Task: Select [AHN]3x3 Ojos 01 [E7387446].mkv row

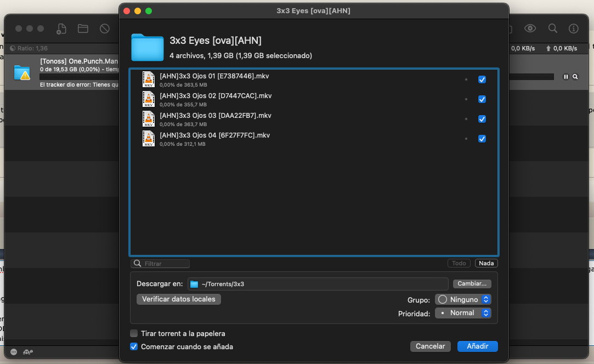Action: [x=314, y=79]
